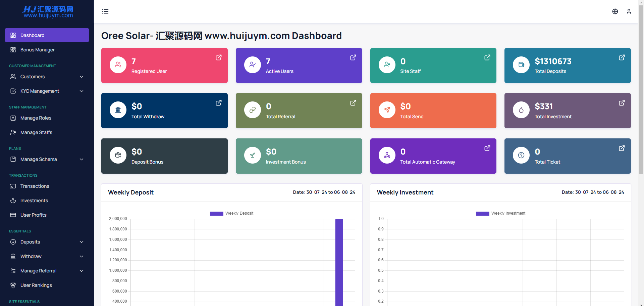This screenshot has width=644, height=306.
Task: Click the Weekly Deposit panel heading
Action: tap(131, 192)
